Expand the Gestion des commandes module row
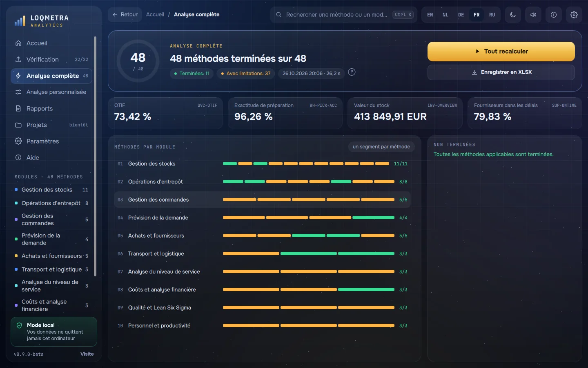588x368 pixels. click(x=262, y=200)
